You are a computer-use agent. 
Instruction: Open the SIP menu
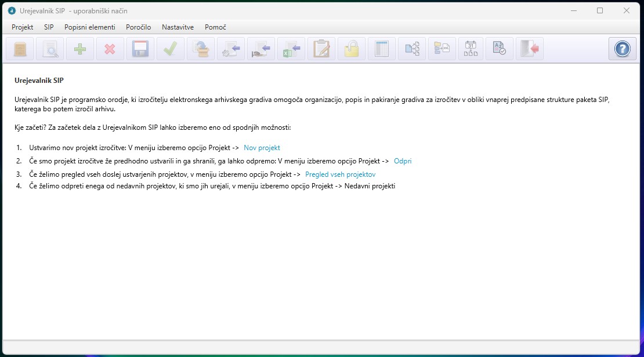pyautogui.click(x=49, y=27)
